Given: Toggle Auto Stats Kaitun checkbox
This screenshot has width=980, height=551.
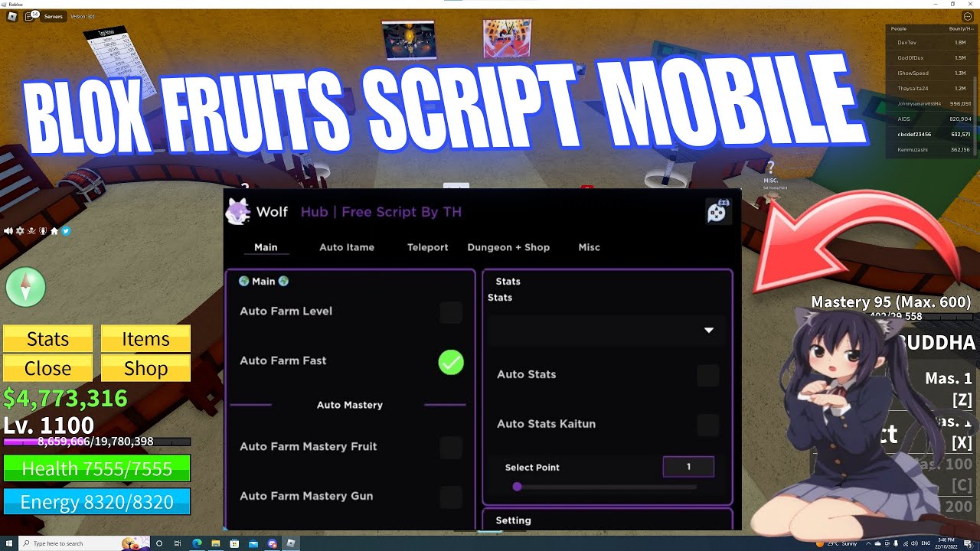Looking at the screenshot, I should 708,425.
